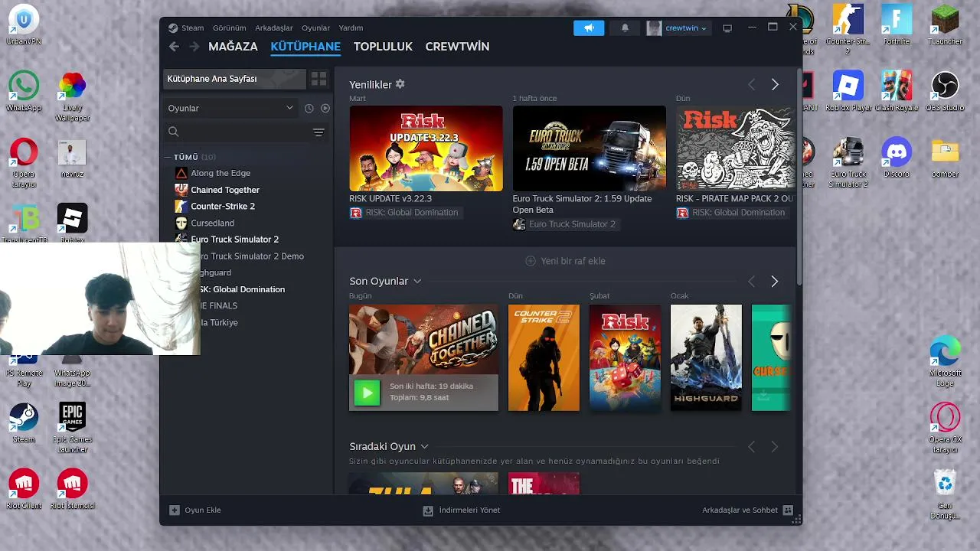This screenshot has width=980, height=551.
Task: Switch to the MAĞAZA tab
Action: (x=233, y=47)
